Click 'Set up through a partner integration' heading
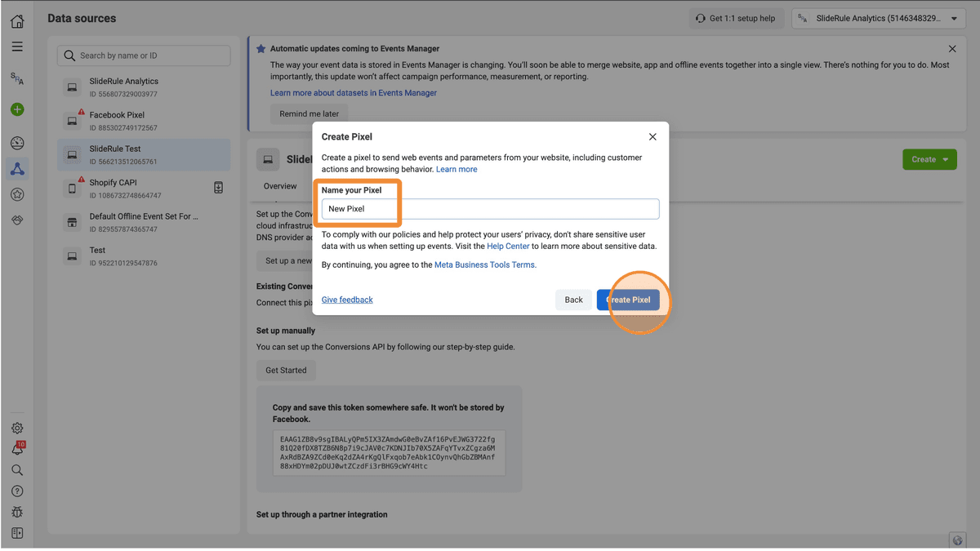Viewport: 980px width, 551px height. tap(322, 514)
